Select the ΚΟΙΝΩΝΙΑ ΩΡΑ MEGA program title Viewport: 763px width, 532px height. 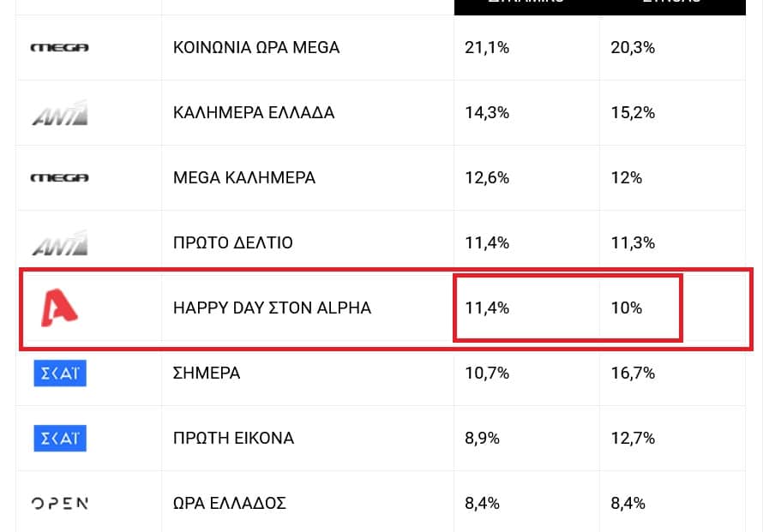[256, 48]
